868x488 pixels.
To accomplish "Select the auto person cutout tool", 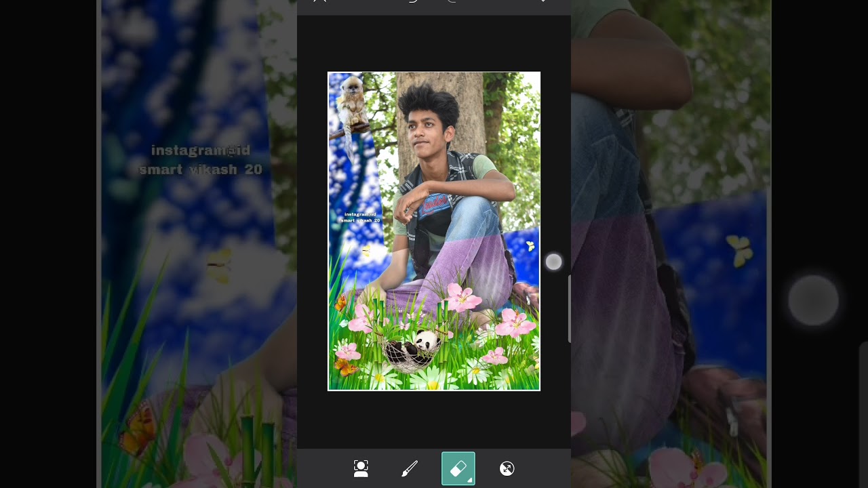I will 361,468.
